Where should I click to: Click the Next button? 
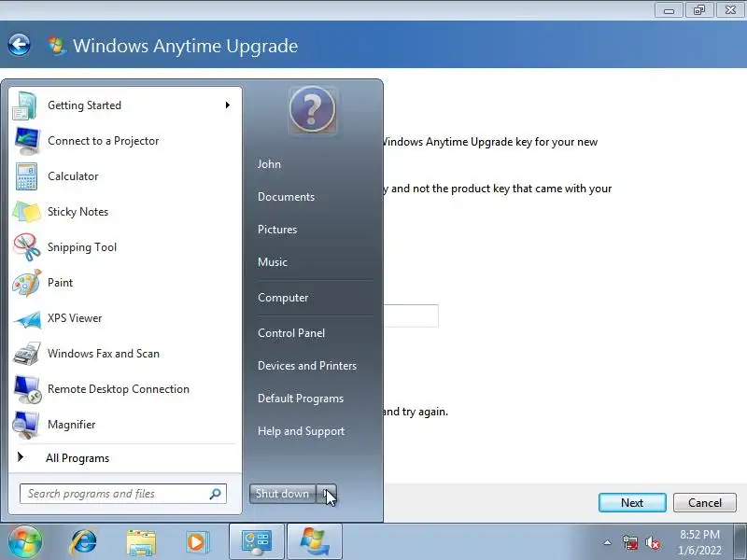point(632,503)
